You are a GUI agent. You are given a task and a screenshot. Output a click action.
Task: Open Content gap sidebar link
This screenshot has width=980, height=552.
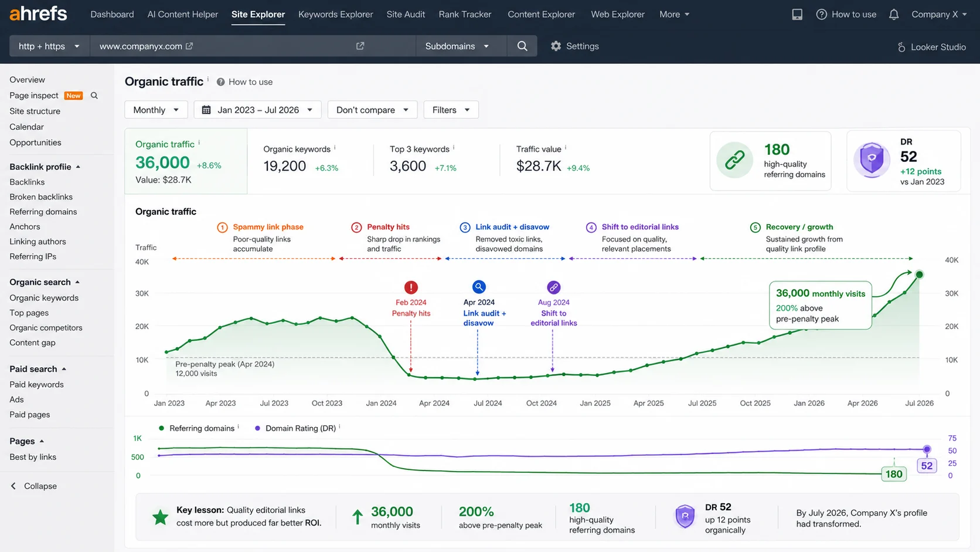point(32,343)
